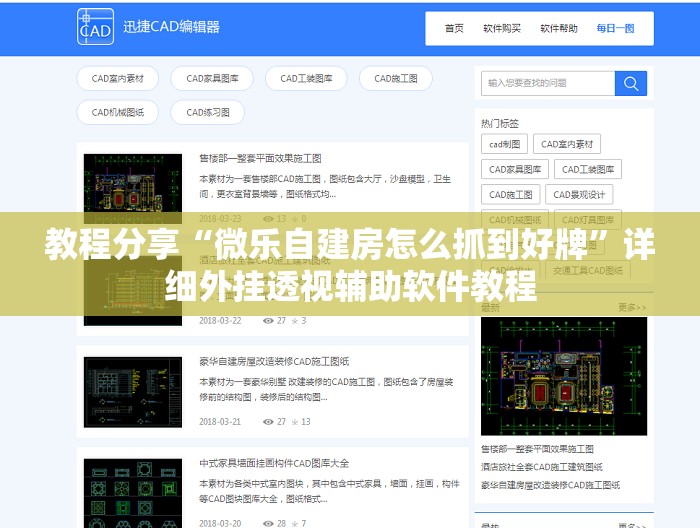Viewport: 700px width, 528px height.
Task: Click the CAD家具图库 hot tag
Action: (515, 170)
